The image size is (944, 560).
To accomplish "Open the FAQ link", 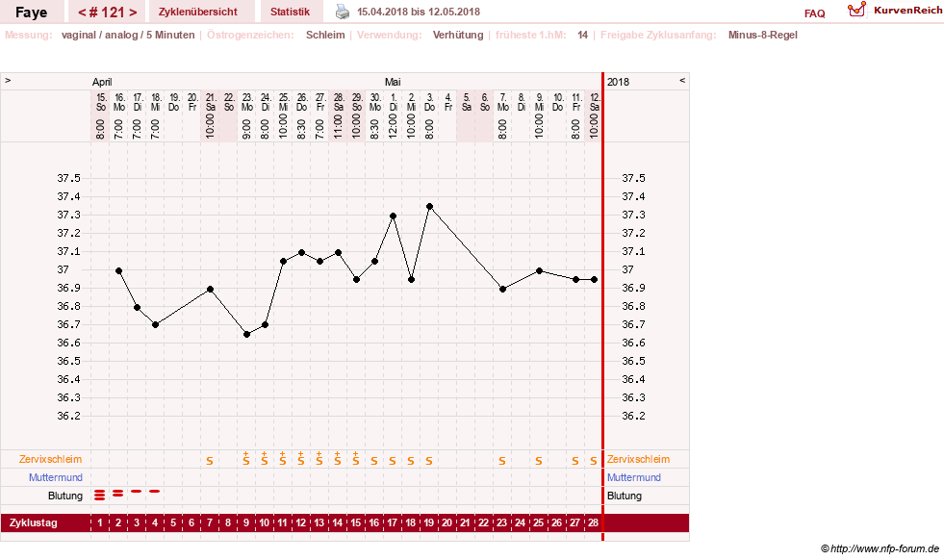I will point(814,13).
